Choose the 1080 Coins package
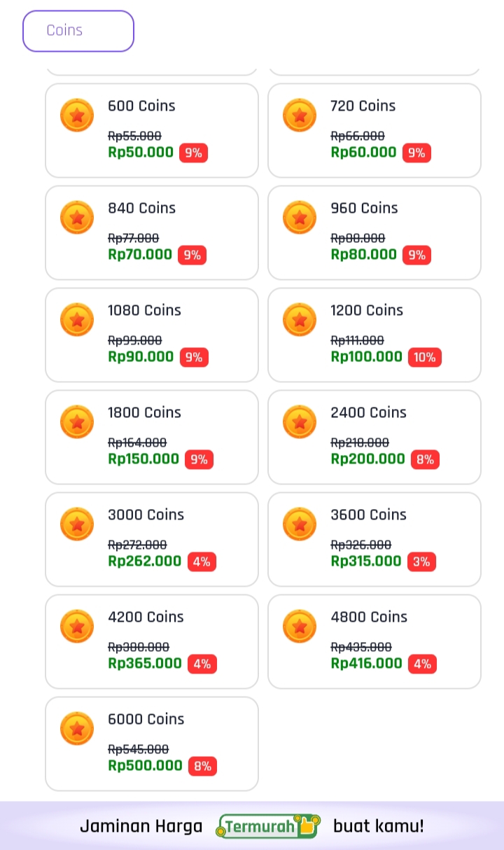The height and width of the screenshot is (850, 504). coord(152,335)
